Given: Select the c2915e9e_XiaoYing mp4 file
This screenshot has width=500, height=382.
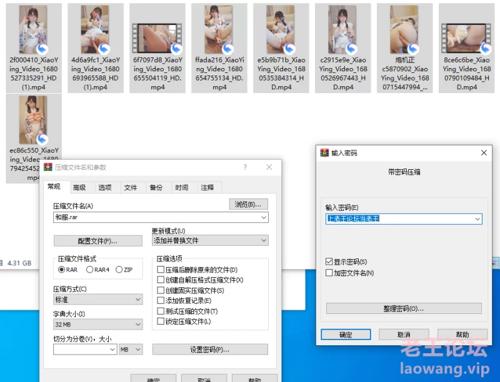Looking at the screenshot, I should (343, 48).
